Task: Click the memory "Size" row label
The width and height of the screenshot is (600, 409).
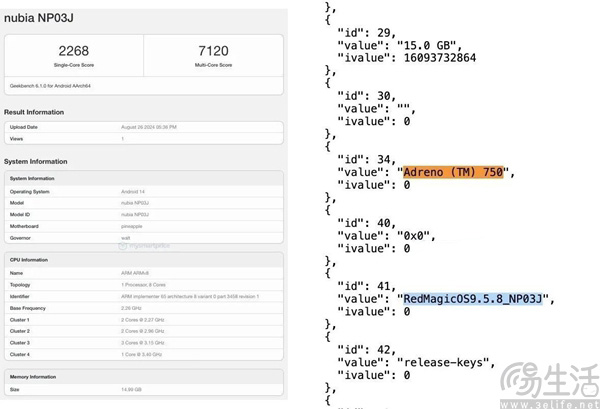Action: click(14, 389)
